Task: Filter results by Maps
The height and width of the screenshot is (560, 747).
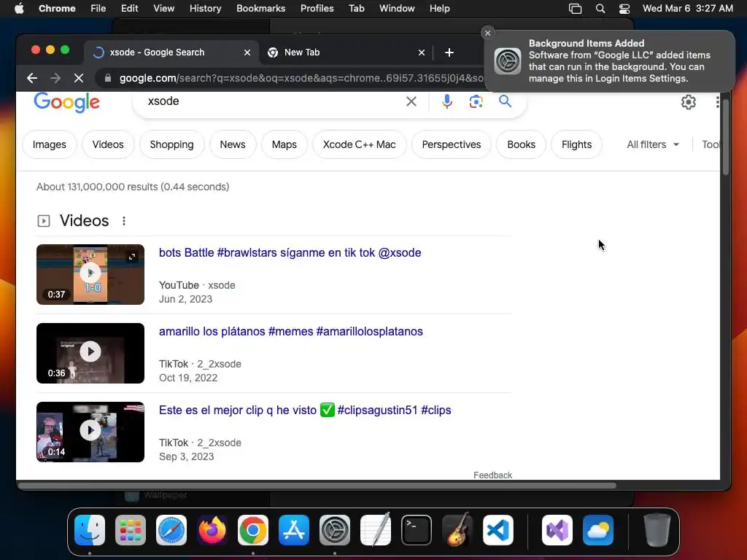Action: point(284,144)
